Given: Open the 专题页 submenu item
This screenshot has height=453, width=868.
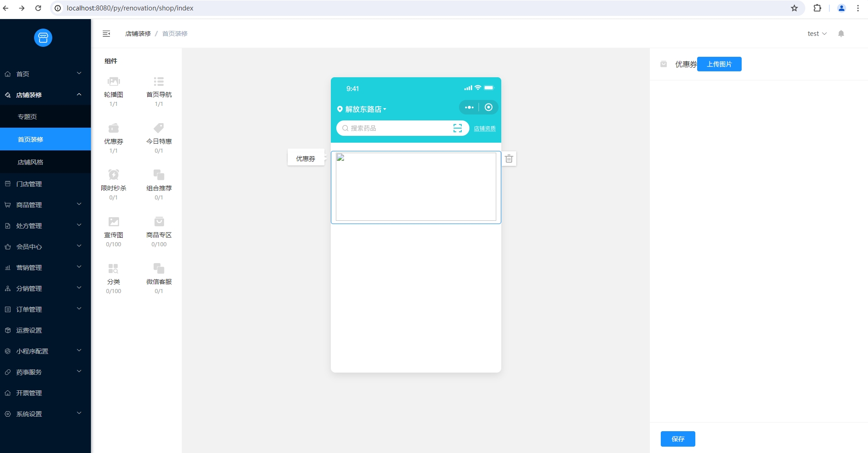Looking at the screenshot, I should point(45,117).
